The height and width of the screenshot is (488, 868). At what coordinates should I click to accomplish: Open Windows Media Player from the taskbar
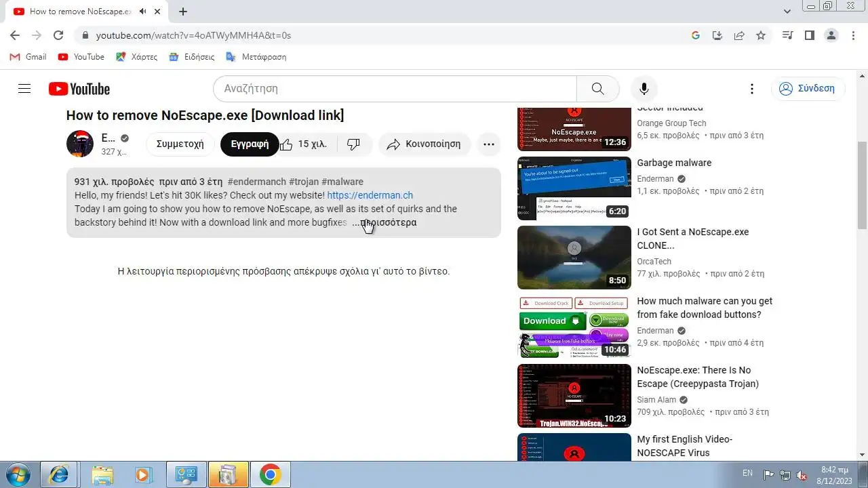(143, 474)
